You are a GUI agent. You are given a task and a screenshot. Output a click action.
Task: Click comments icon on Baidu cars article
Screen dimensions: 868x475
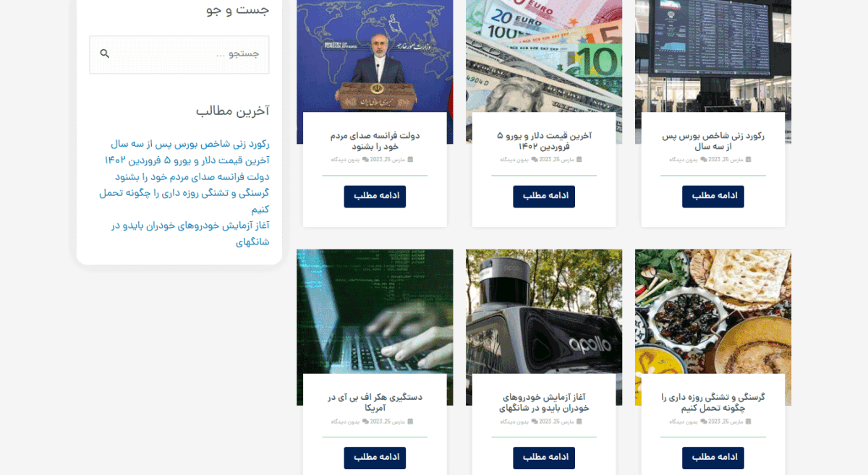(x=534, y=421)
